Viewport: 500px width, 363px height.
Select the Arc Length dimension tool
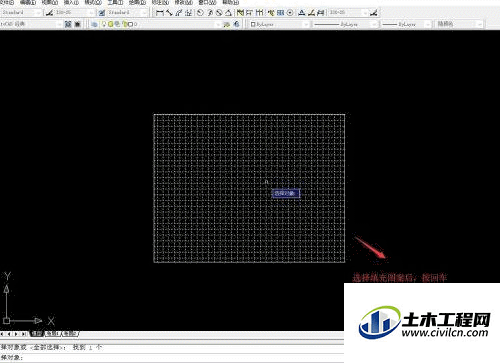pos(179,13)
